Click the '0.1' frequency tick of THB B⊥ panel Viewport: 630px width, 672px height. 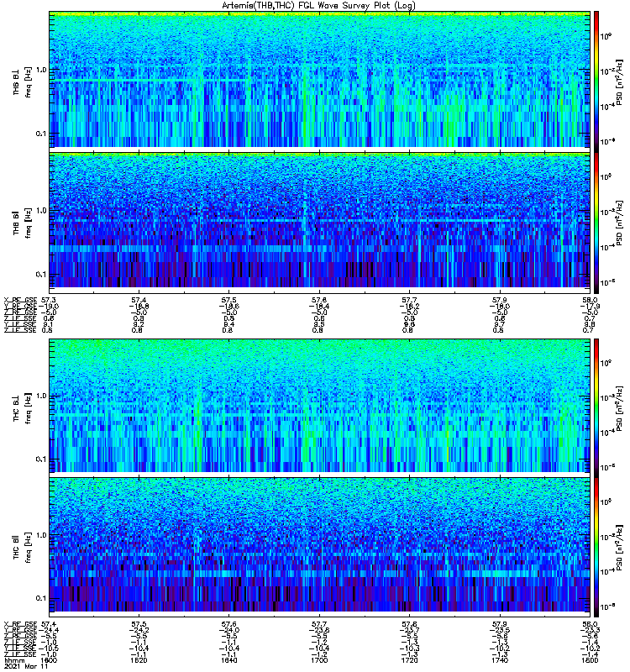coord(40,134)
